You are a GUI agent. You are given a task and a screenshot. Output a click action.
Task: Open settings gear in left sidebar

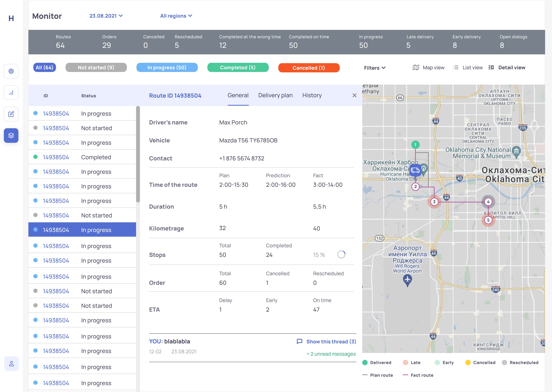(x=11, y=71)
